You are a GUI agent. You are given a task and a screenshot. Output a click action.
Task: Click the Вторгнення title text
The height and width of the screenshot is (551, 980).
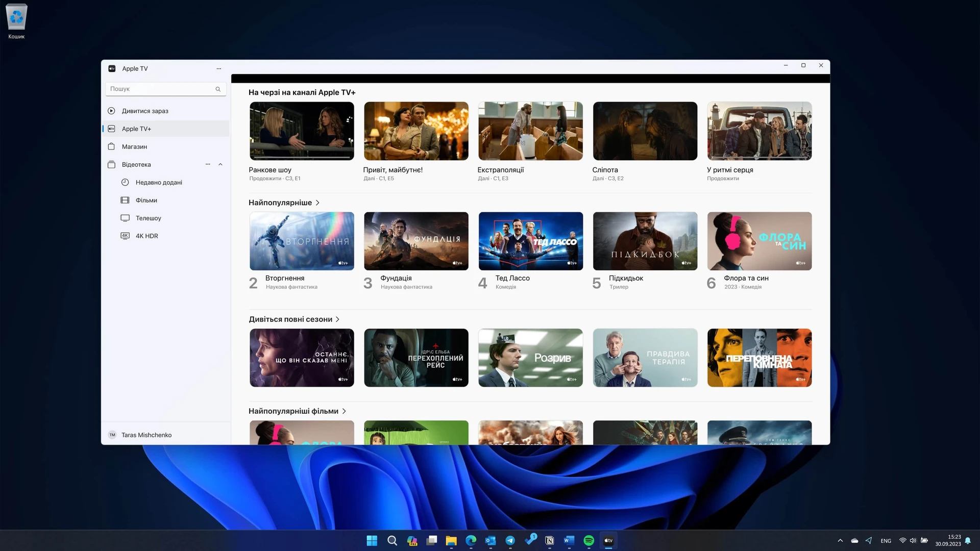[285, 278]
